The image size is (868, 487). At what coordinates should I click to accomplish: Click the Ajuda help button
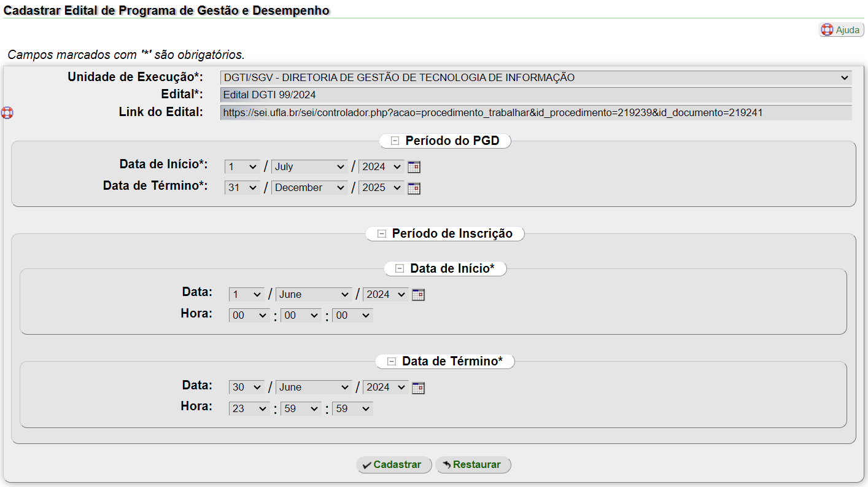coord(842,29)
